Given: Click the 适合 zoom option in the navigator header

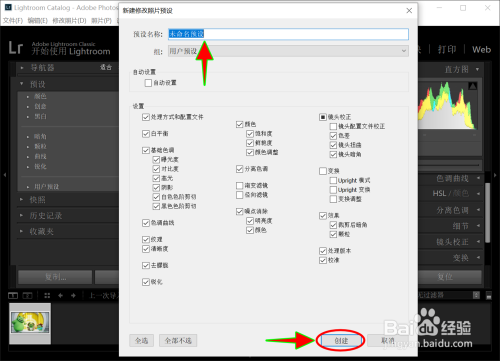Looking at the screenshot, I should coord(106,67).
